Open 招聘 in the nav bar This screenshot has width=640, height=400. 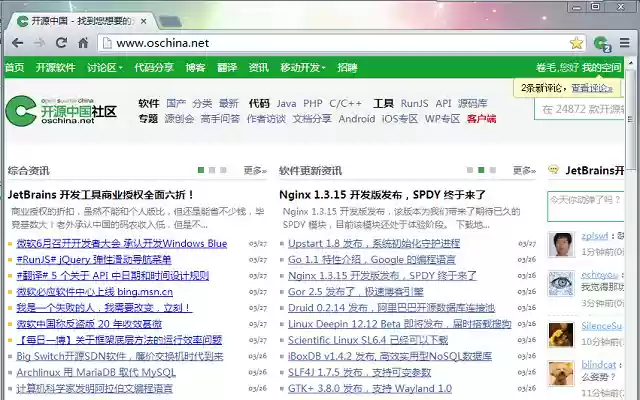tap(347, 67)
